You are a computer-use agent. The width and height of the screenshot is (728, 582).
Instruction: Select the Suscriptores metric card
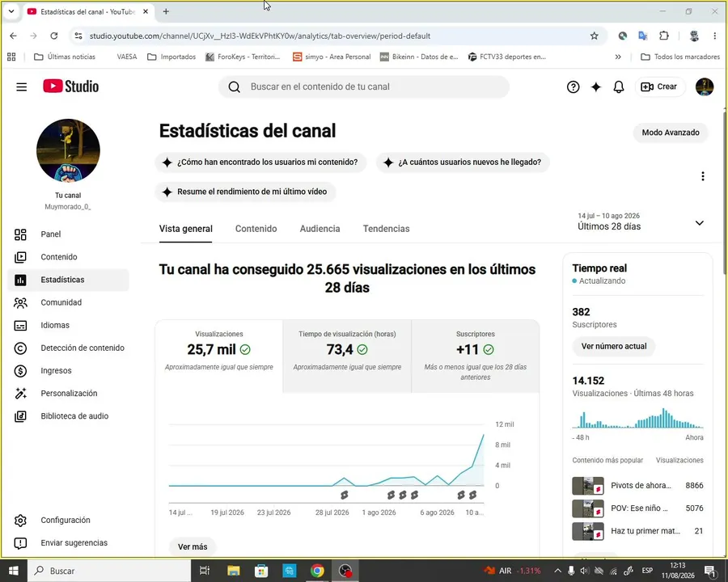pyautogui.click(x=476, y=356)
